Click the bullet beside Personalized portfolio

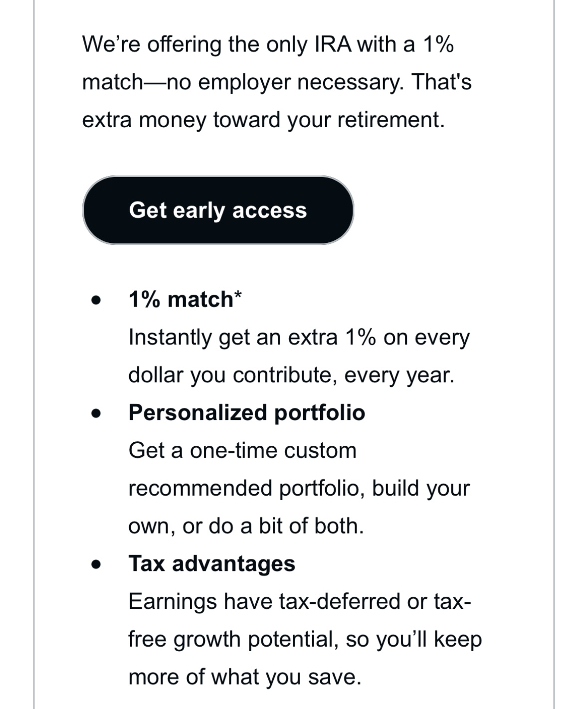[x=96, y=413]
